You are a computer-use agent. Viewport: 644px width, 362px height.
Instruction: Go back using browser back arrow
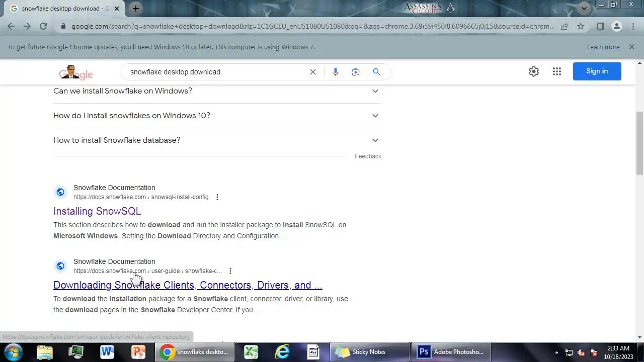coord(11,26)
